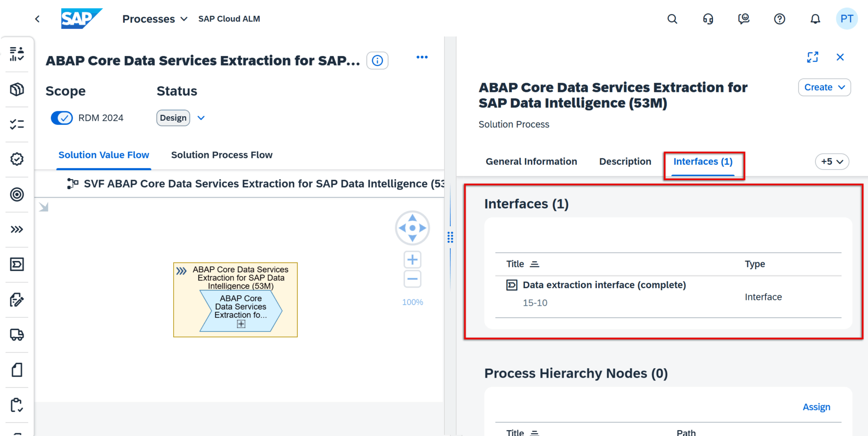Open the Processes navigation dropdown

(155, 19)
